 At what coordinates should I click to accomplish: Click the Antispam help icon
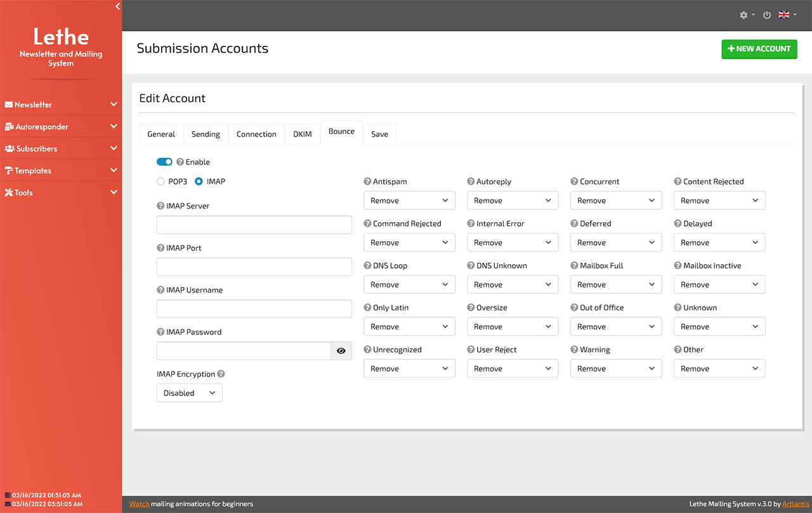click(x=367, y=181)
